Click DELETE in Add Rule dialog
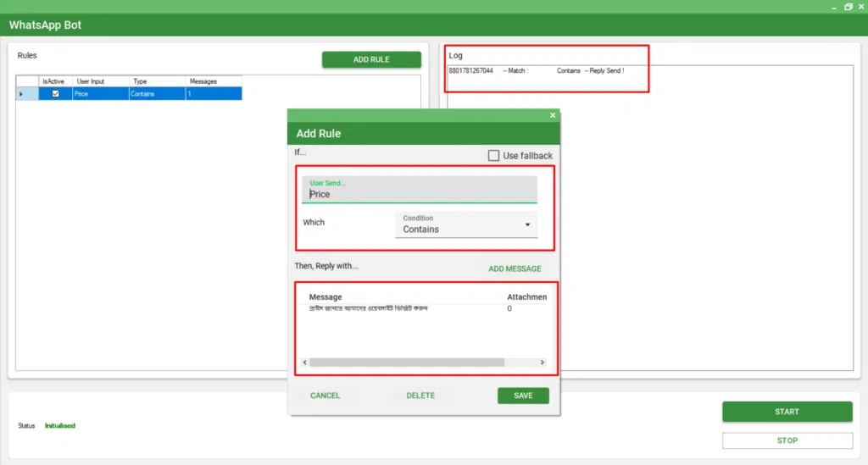This screenshot has width=868, height=465. [x=420, y=396]
